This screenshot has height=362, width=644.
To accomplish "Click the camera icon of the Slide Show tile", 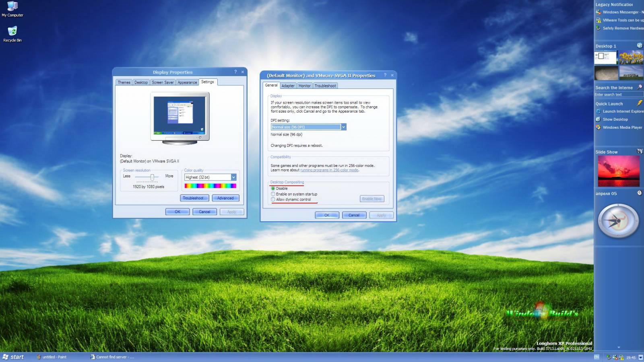I will pos(640,151).
